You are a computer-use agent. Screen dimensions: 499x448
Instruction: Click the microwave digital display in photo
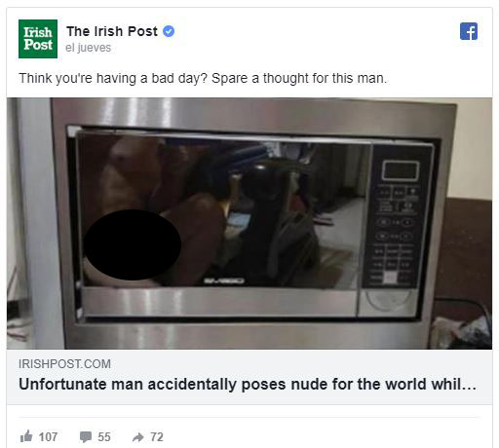(x=401, y=170)
